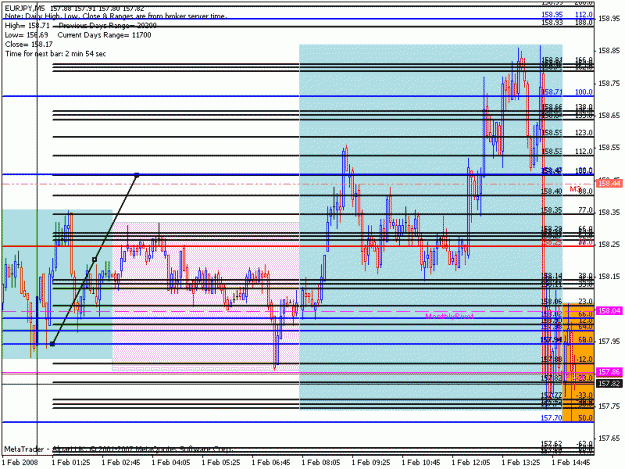Click the 1 Feb 06:45 time label
This screenshot has height=469, width=625.
point(271,462)
